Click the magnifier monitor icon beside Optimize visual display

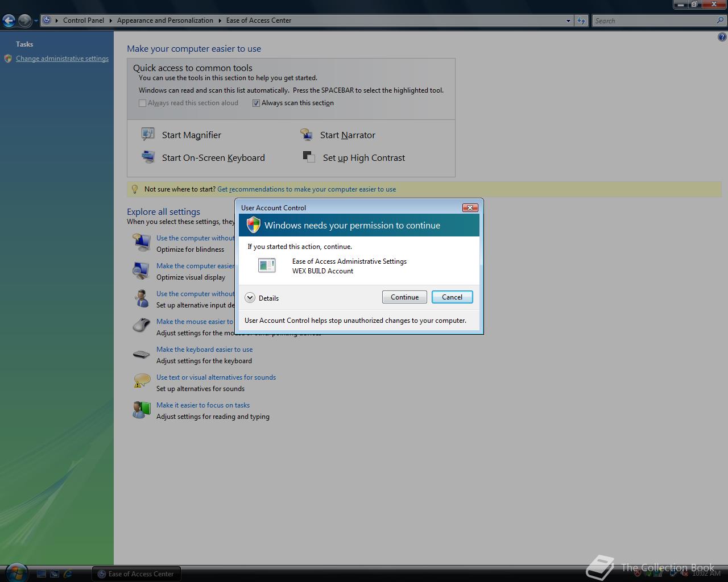click(141, 271)
